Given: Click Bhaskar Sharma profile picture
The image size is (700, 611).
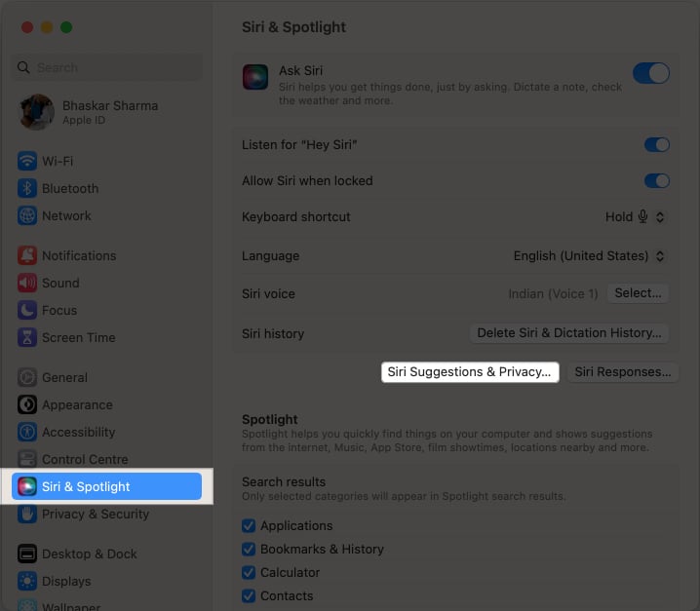Looking at the screenshot, I should [x=37, y=112].
